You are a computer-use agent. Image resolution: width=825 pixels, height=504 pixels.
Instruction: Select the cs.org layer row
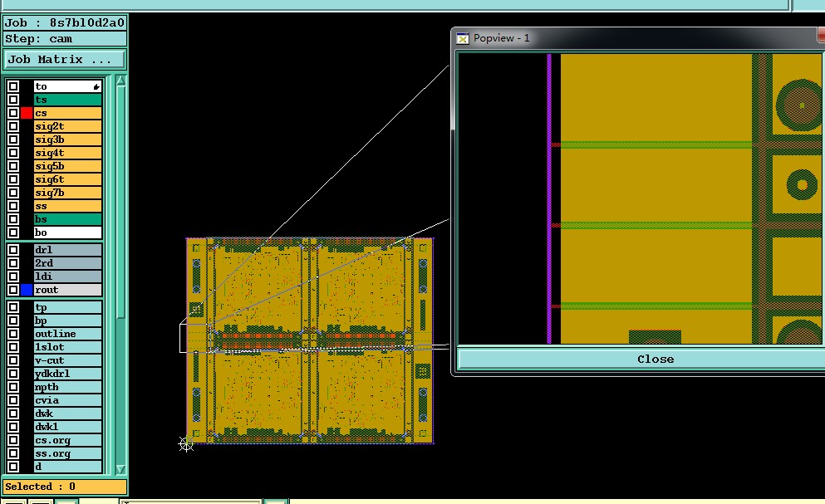click(x=68, y=440)
